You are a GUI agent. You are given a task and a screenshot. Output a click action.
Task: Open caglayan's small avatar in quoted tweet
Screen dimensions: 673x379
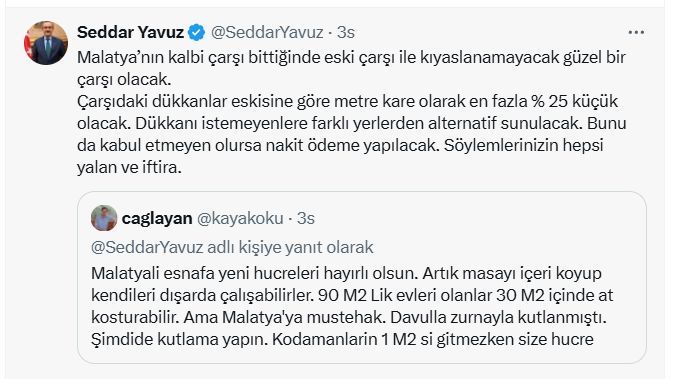(104, 218)
